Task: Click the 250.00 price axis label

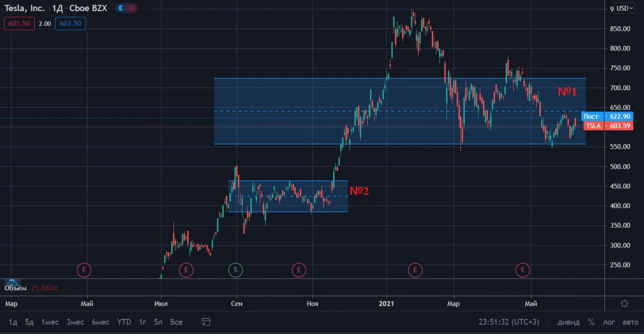Action: click(x=619, y=265)
